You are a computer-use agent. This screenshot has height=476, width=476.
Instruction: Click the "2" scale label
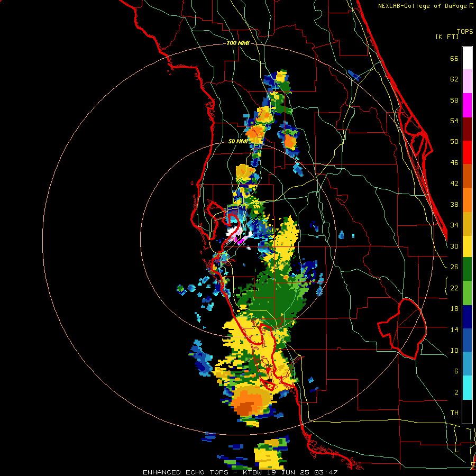click(456, 392)
